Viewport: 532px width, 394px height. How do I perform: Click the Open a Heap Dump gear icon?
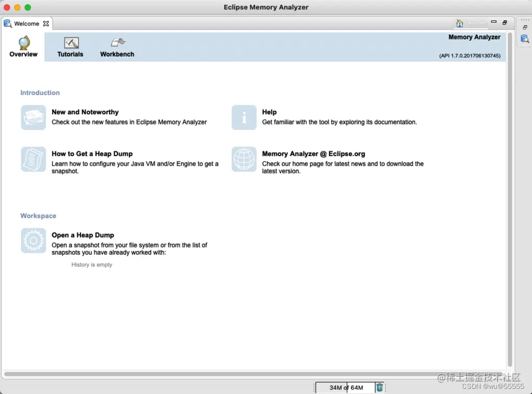click(x=33, y=241)
